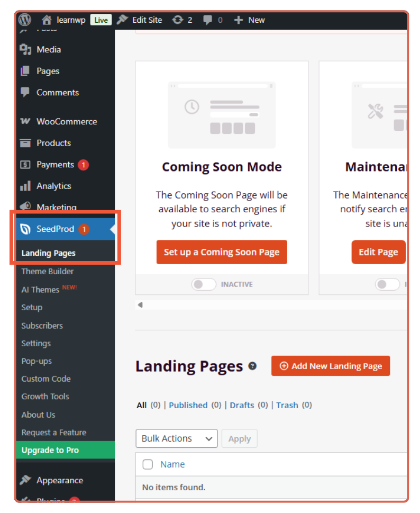Viewport: 420px width, 513px height.
Task: Click the help icon beside Landing Pages
Action: click(252, 366)
